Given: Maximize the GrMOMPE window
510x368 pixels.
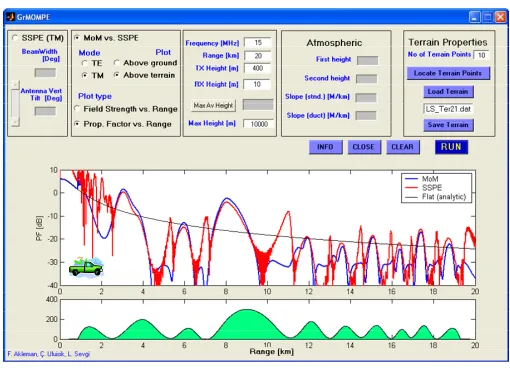Looking at the screenshot, I should [487, 17].
